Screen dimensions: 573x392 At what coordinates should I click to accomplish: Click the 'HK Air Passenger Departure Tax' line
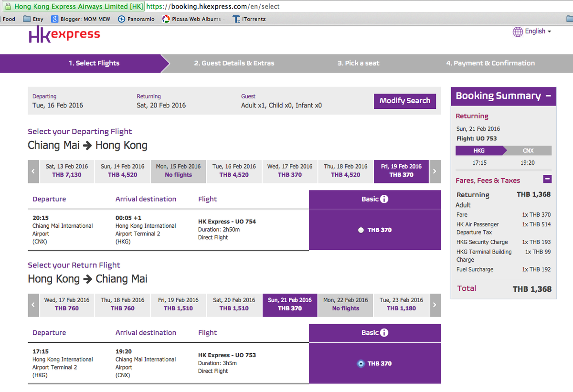(504, 229)
